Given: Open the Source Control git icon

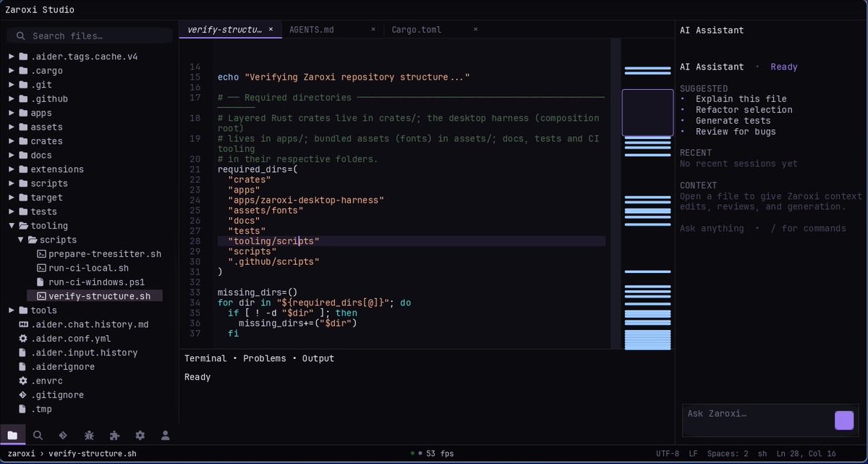Looking at the screenshot, I should coord(63,435).
